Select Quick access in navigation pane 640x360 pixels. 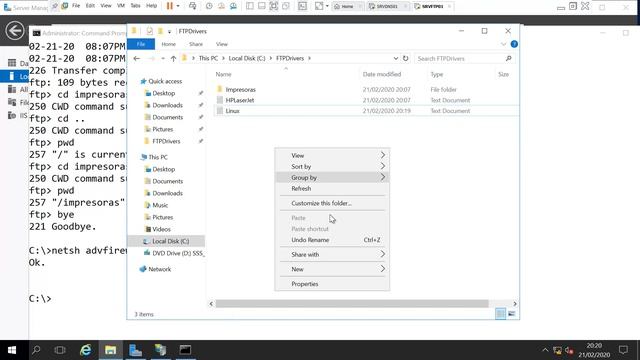[x=165, y=81]
